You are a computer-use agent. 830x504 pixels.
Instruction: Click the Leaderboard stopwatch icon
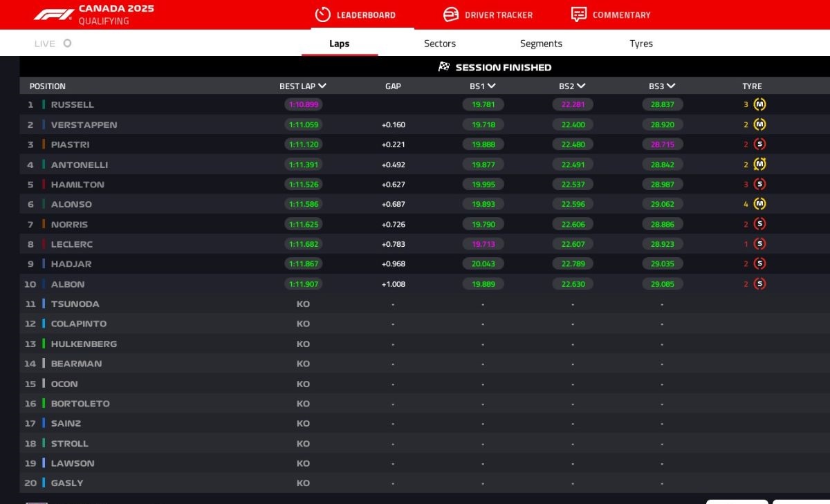(322, 15)
